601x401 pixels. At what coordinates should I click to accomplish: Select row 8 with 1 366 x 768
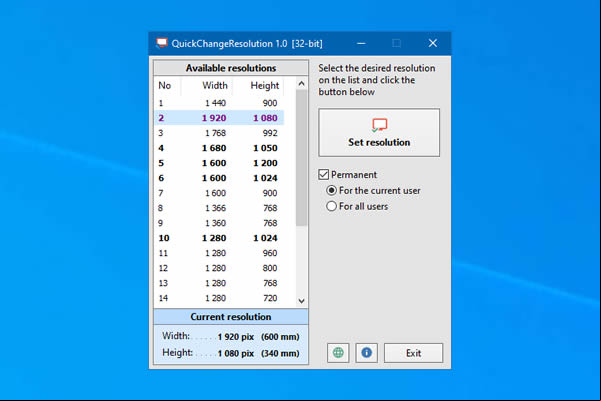click(219, 208)
